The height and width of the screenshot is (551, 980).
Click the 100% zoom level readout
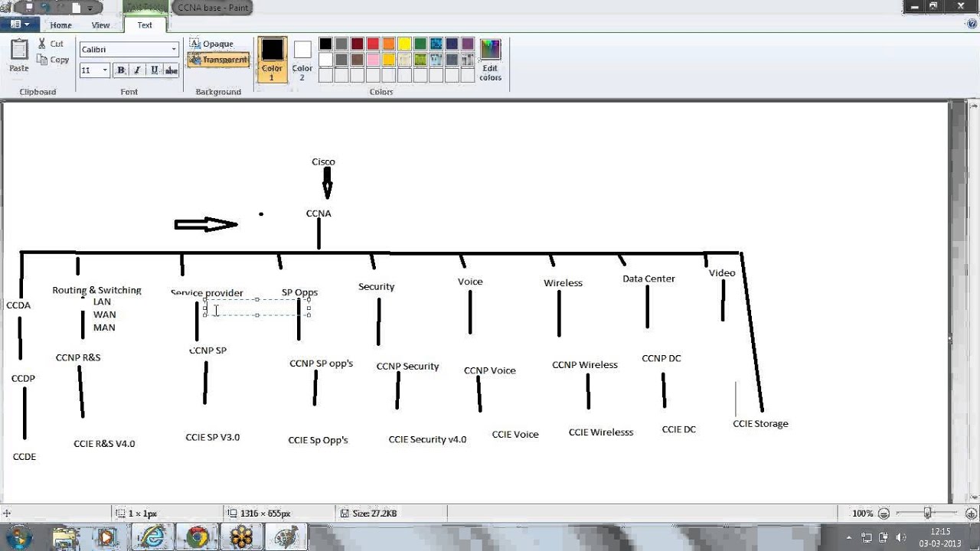pos(862,514)
